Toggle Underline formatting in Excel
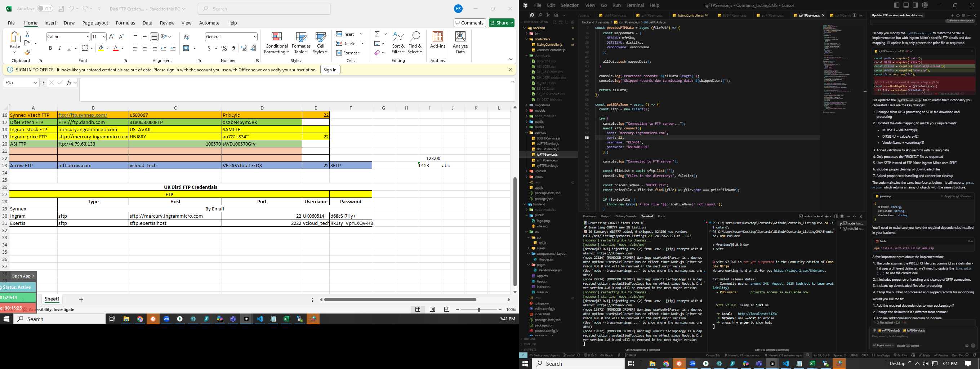The width and height of the screenshot is (980, 369). (69, 48)
